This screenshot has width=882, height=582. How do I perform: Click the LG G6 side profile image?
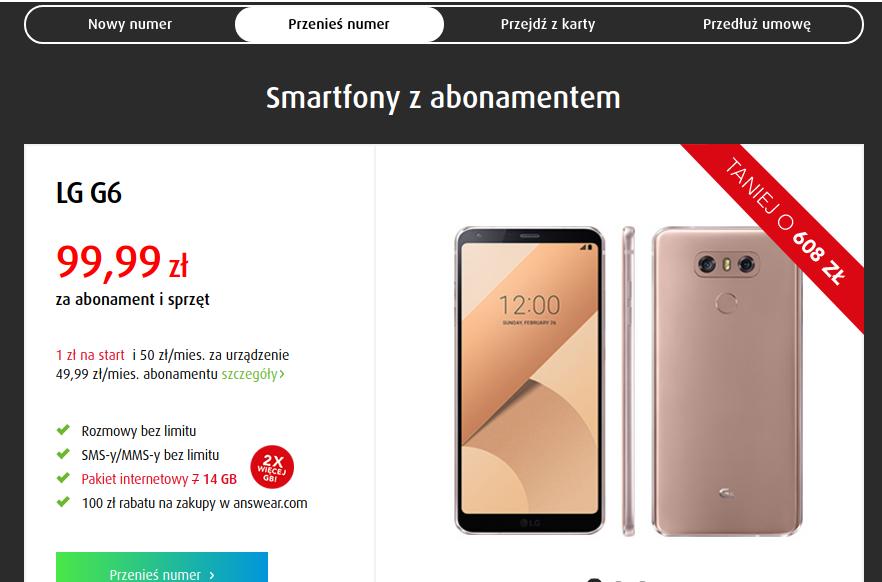coord(628,381)
